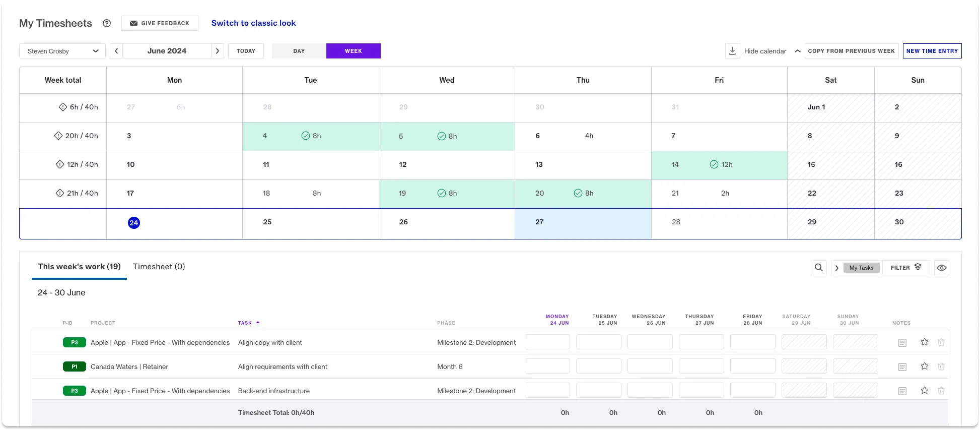
Task: Toggle the My Tasks filter chip
Action: pyautogui.click(x=862, y=268)
